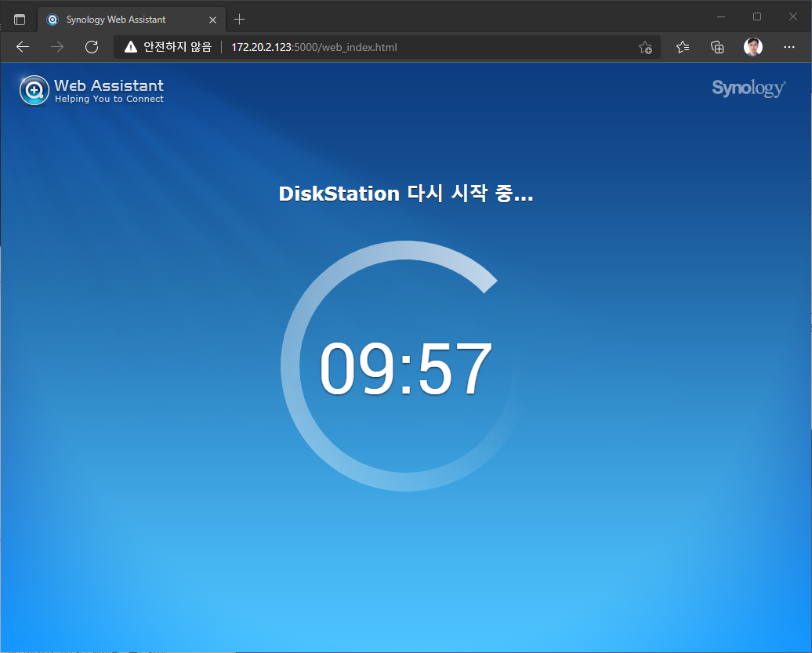This screenshot has height=653, width=812.
Task: Maximize the browser window
Action: point(757,17)
